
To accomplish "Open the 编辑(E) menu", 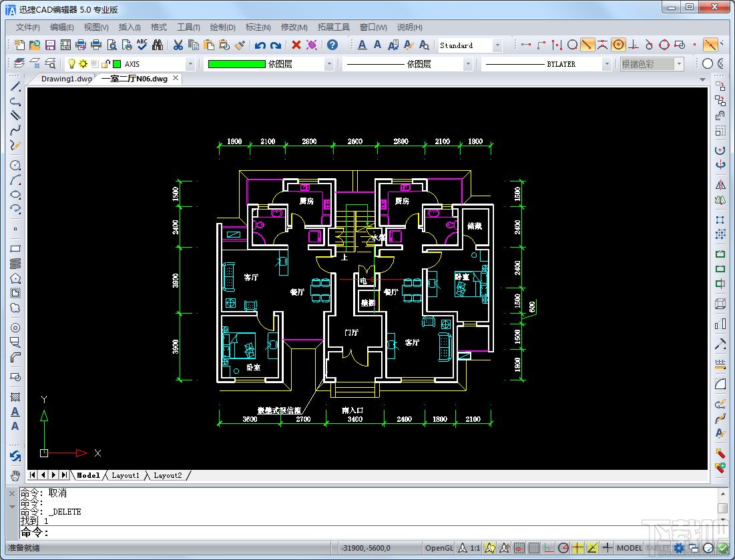I will 62,27.
